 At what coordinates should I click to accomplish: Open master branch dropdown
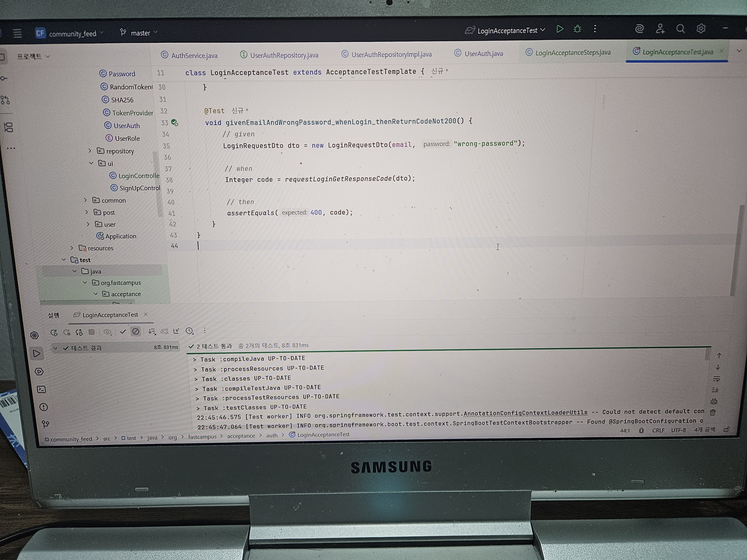coord(139,33)
